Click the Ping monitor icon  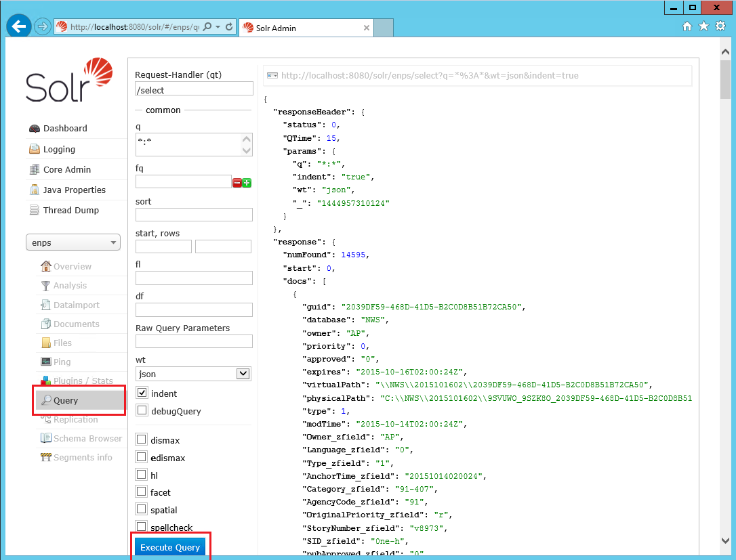(x=45, y=362)
